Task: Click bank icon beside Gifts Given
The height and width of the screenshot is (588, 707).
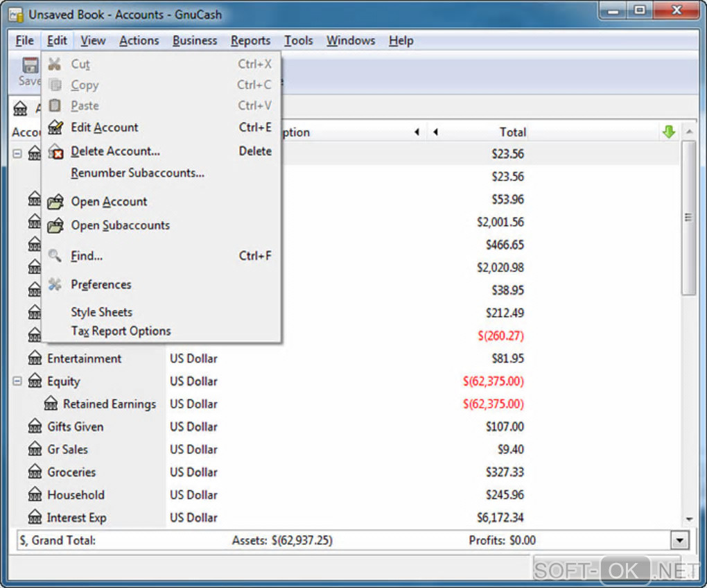Action: tap(35, 426)
